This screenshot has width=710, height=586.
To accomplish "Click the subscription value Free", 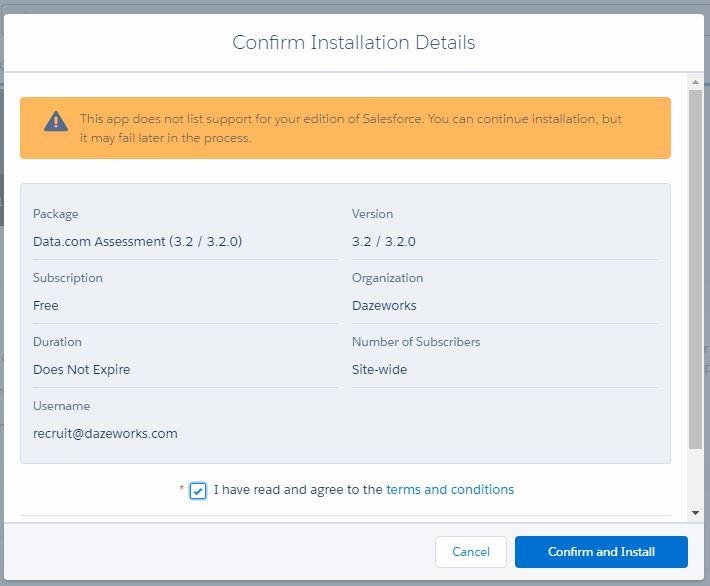I will click(45, 306).
